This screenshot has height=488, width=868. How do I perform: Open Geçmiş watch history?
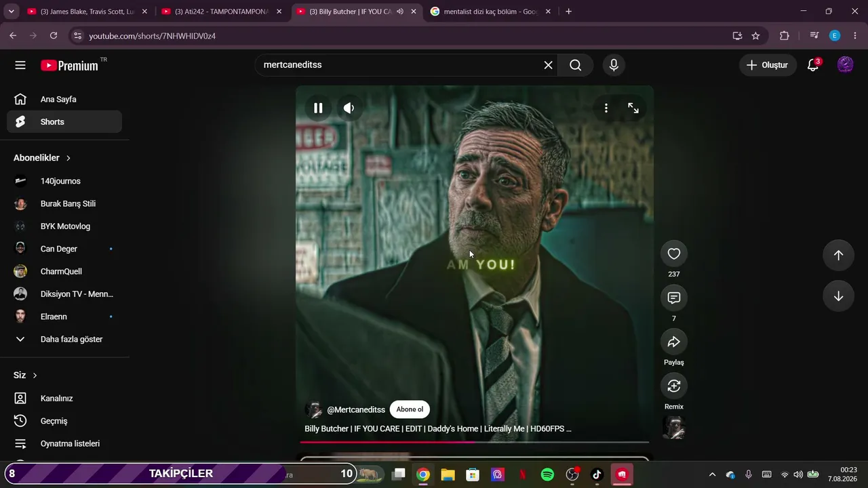64,421
